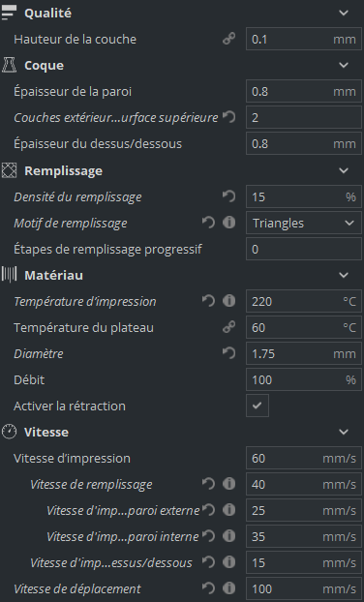This screenshot has height=602, width=364.
Task: Edit the Épaisseur de la paroi field
Action: [x=304, y=91]
